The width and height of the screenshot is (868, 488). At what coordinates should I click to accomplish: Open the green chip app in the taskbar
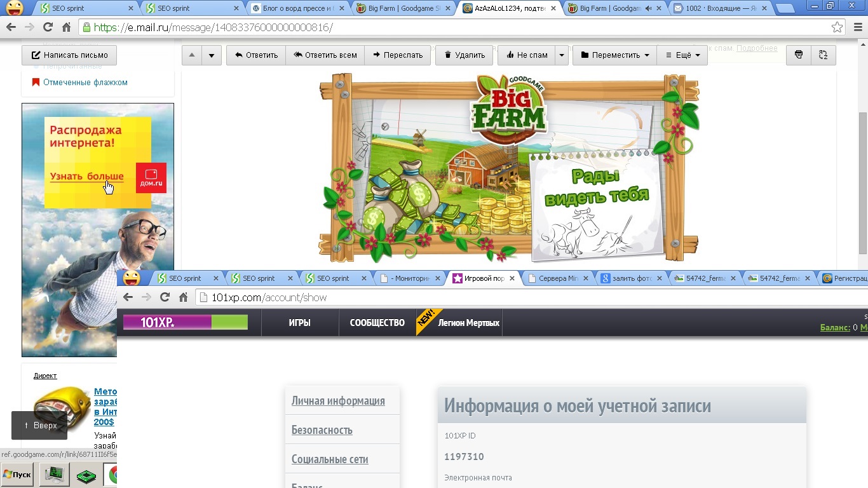[86, 475]
